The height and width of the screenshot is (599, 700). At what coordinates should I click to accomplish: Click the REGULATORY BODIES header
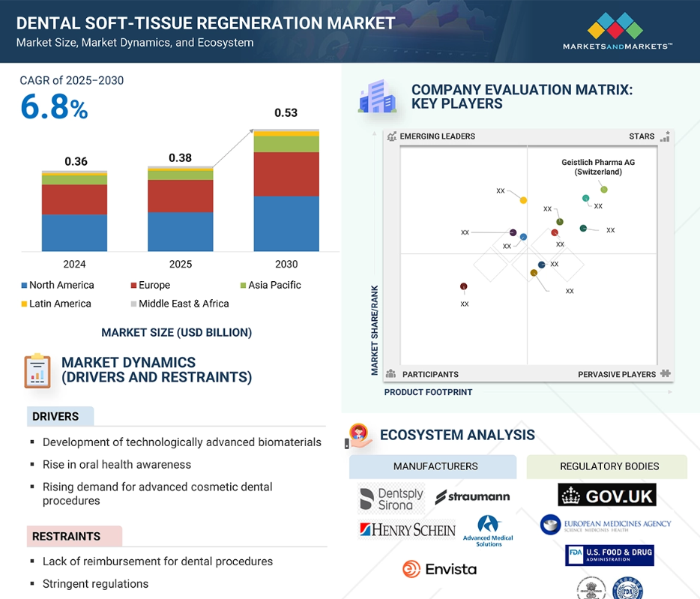pyautogui.click(x=609, y=466)
